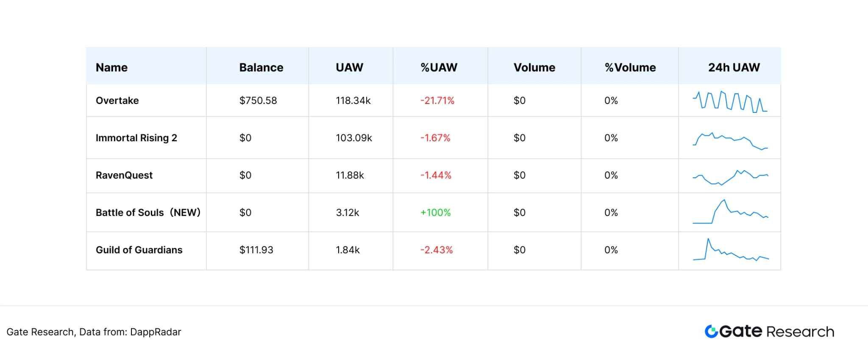Click the Overtake 24h UAW sparkline

(730, 102)
